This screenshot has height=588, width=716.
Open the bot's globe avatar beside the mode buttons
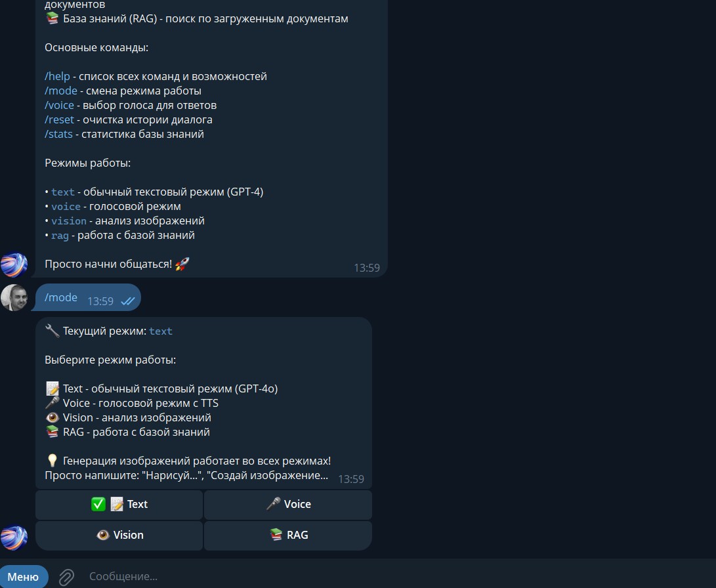point(14,537)
